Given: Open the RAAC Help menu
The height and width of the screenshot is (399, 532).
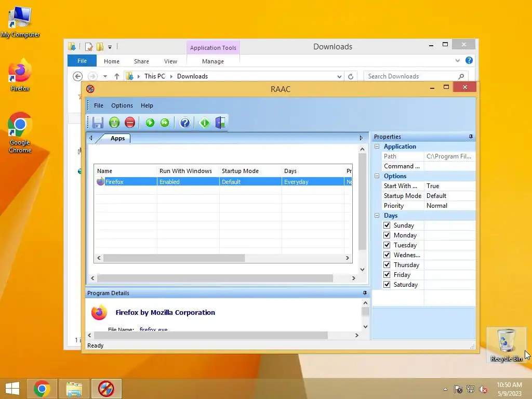Looking at the screenshot, I should (x=147, y=105).
